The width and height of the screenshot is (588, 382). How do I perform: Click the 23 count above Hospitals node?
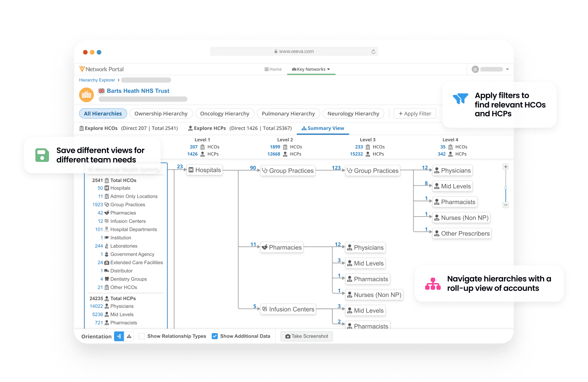point(180,167)
